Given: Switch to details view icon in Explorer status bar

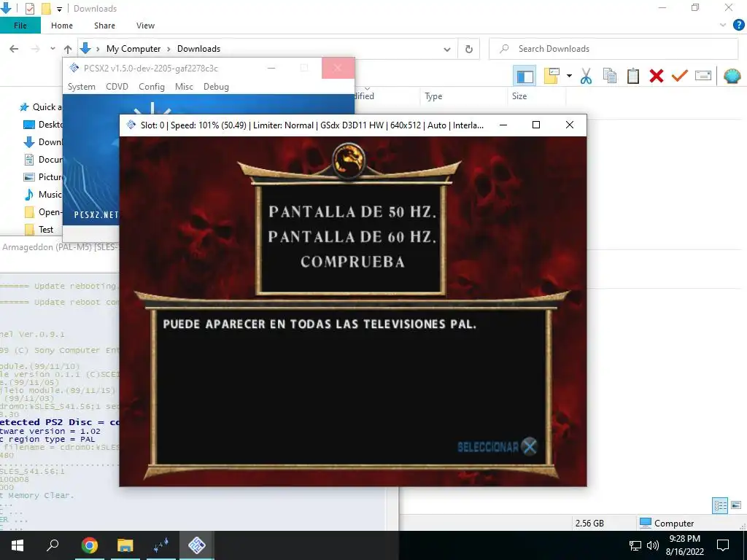Looking at the screenshot, I should click(720, 505).
